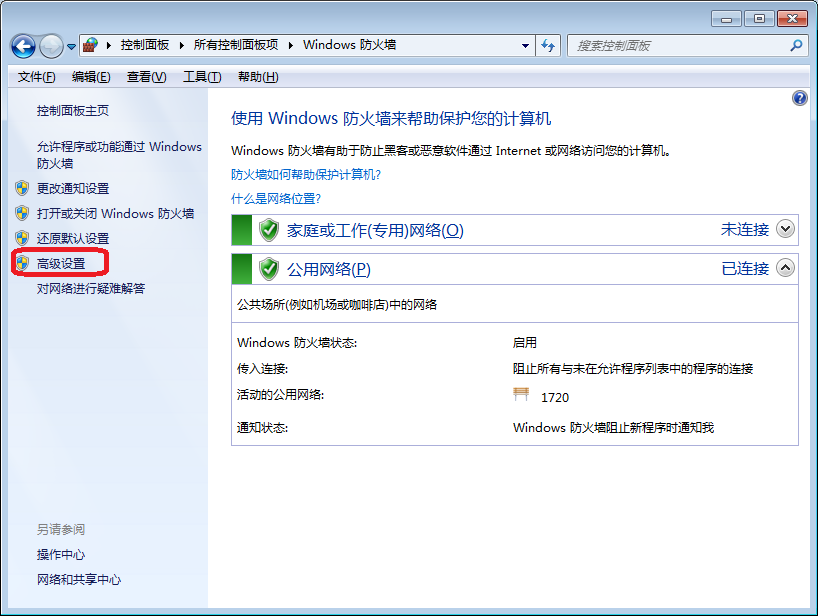Screen dimensions: 818x616
Task: Click the magnifier search icon
Action: (796, 46)
